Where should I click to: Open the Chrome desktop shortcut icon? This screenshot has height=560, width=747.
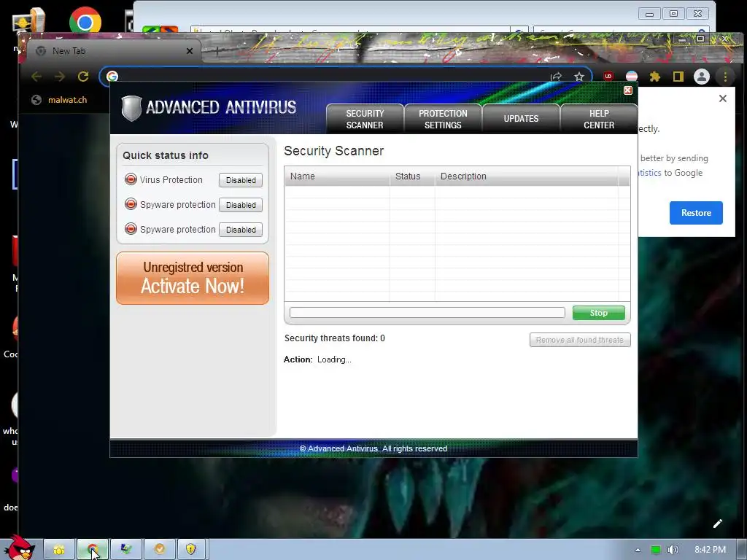[85, 22]
